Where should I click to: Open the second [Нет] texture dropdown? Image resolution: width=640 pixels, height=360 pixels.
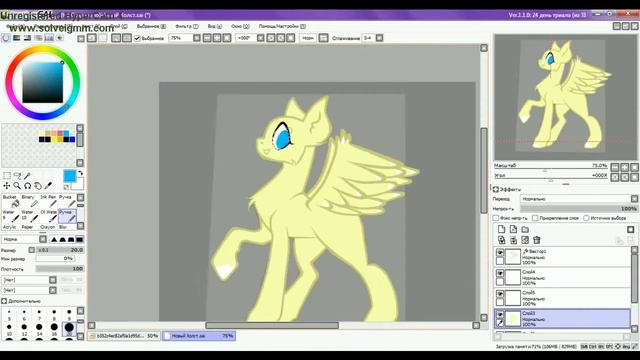tap(29, 290)
